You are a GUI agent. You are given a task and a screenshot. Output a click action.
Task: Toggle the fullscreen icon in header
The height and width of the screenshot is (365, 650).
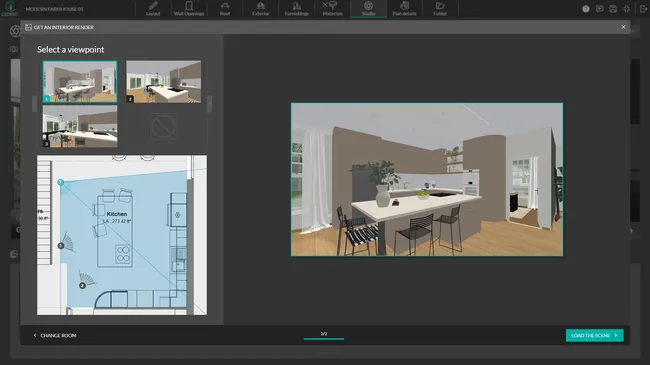(x=627, y=9)
